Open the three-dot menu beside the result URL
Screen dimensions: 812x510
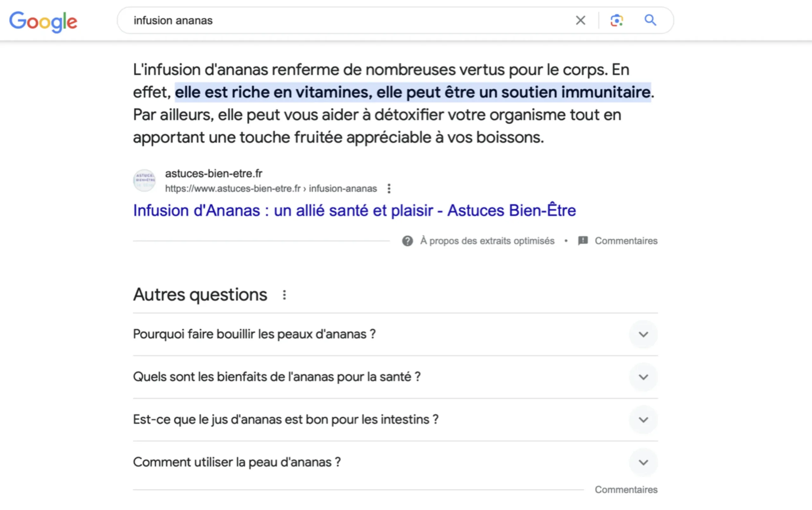pos(389,189)
